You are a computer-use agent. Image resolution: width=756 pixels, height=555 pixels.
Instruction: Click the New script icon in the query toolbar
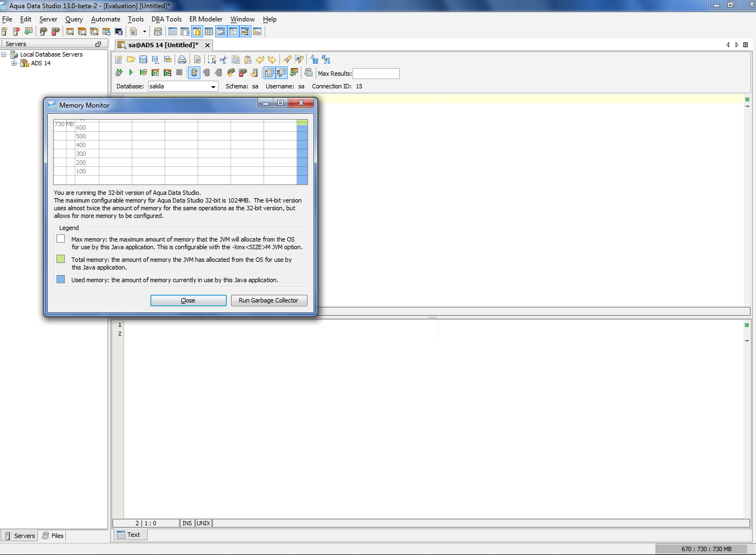[x=119, y=59]
